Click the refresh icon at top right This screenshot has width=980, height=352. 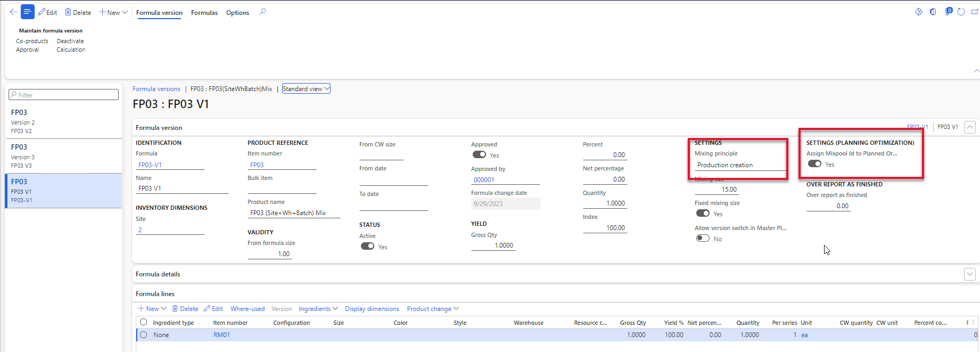[961, 12]
